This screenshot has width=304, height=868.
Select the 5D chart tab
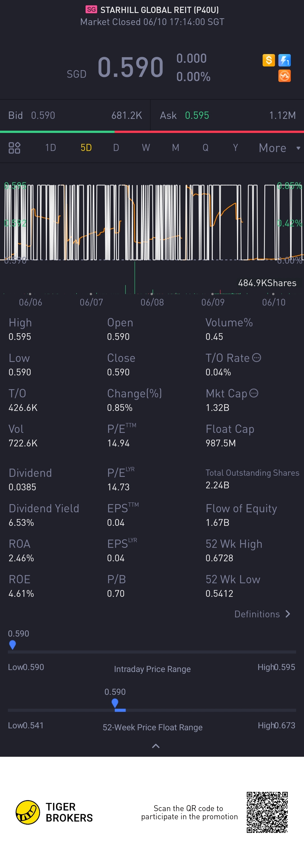86,148
